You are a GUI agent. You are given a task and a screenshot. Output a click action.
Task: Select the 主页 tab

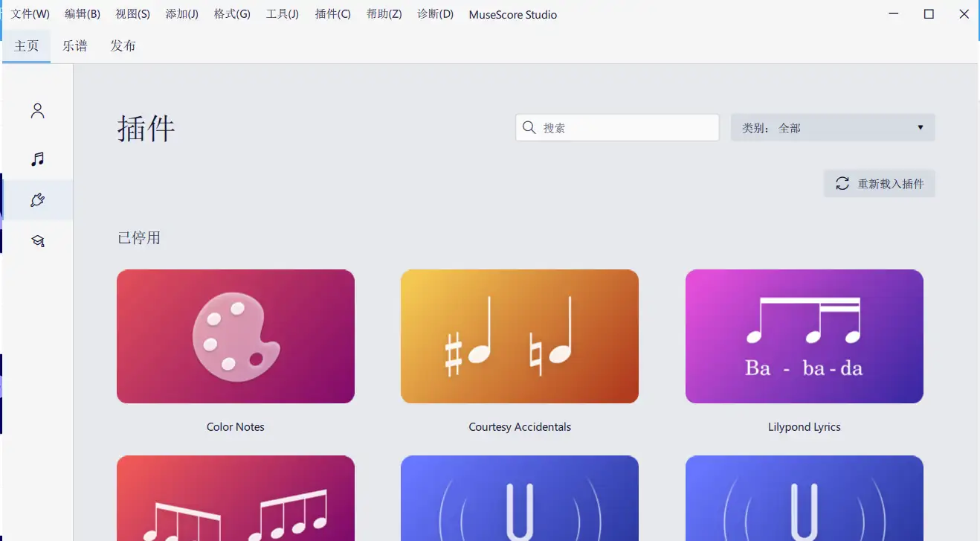27,46
